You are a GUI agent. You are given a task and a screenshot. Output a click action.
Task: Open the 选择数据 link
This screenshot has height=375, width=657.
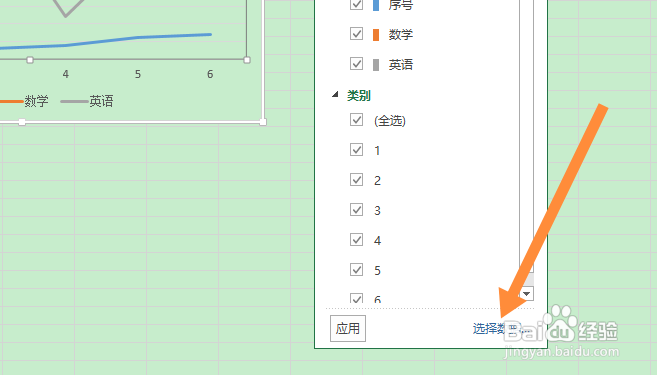[502, 329]
